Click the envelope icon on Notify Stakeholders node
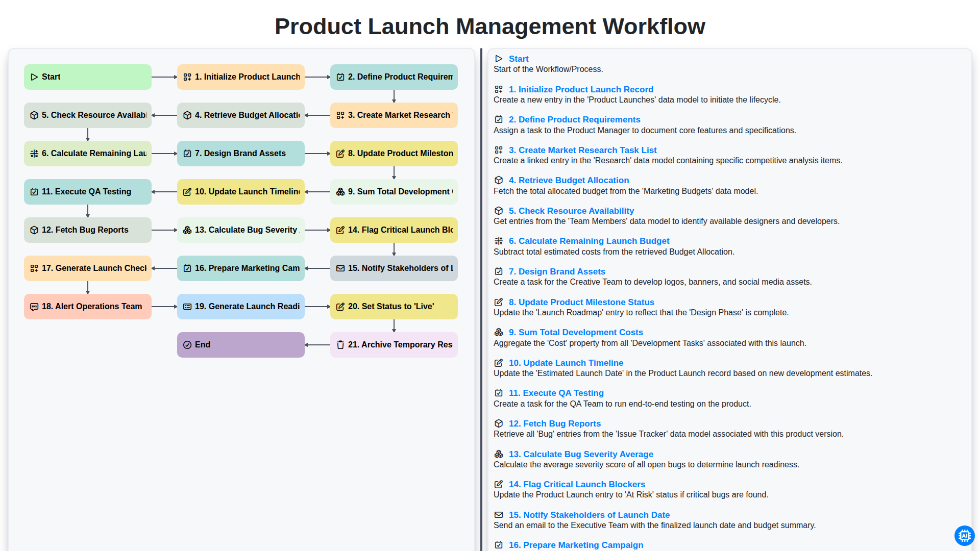 (x=340, y=268)
